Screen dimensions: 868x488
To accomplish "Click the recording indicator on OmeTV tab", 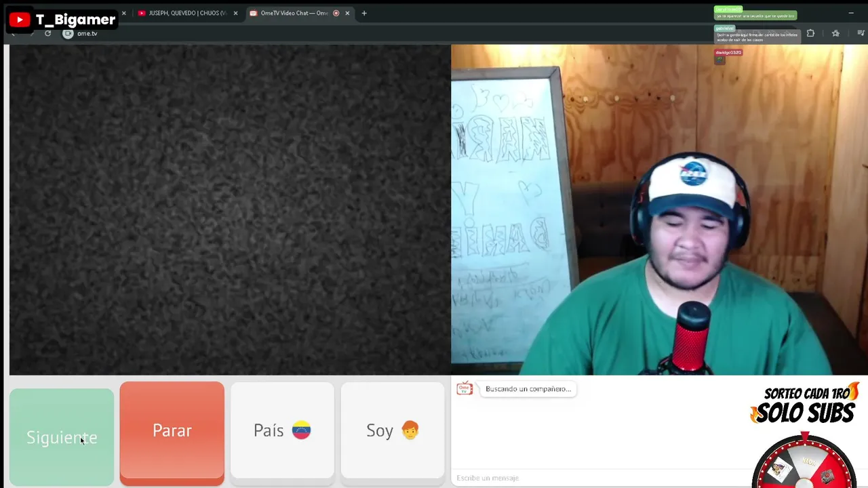I will 336,13.
